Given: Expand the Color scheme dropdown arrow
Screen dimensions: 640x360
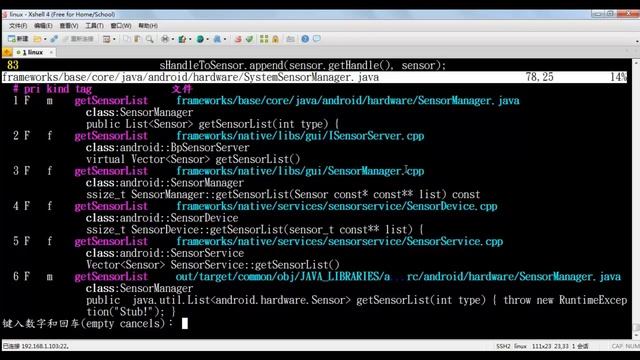Looking at the screenshot, I should point(190,39).
